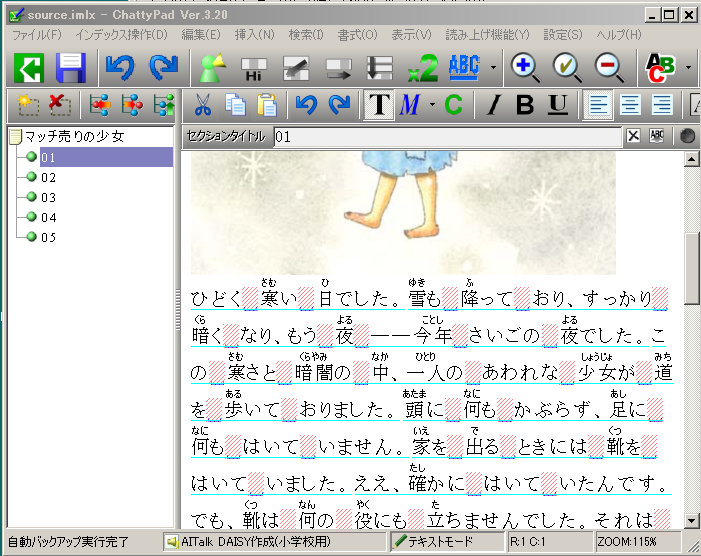Toggle the green C mode button

point(453,105)
